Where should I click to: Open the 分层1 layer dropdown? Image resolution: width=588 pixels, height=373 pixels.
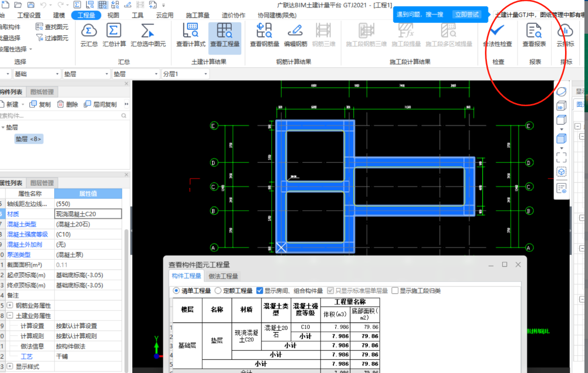point(185,74)
